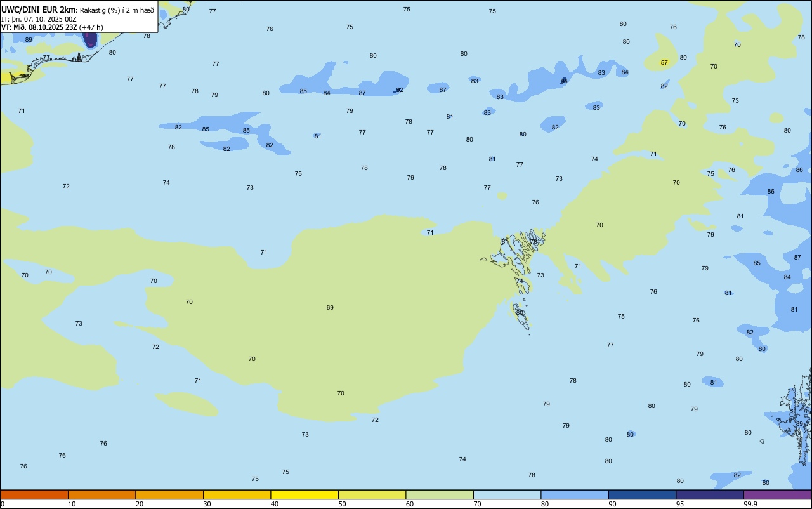This screenshot has height=509, width=812.
Task: Click the "0" legend tick label
Action: click(x=3, y=504)
